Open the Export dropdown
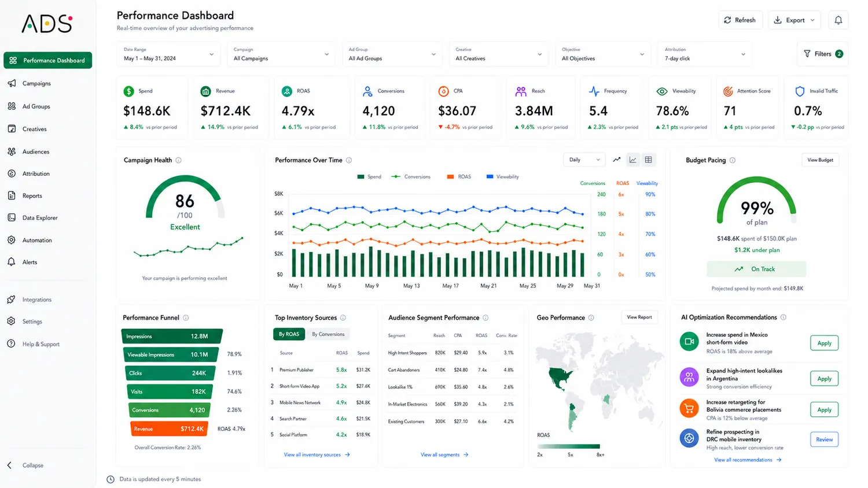 pos(795,20)
